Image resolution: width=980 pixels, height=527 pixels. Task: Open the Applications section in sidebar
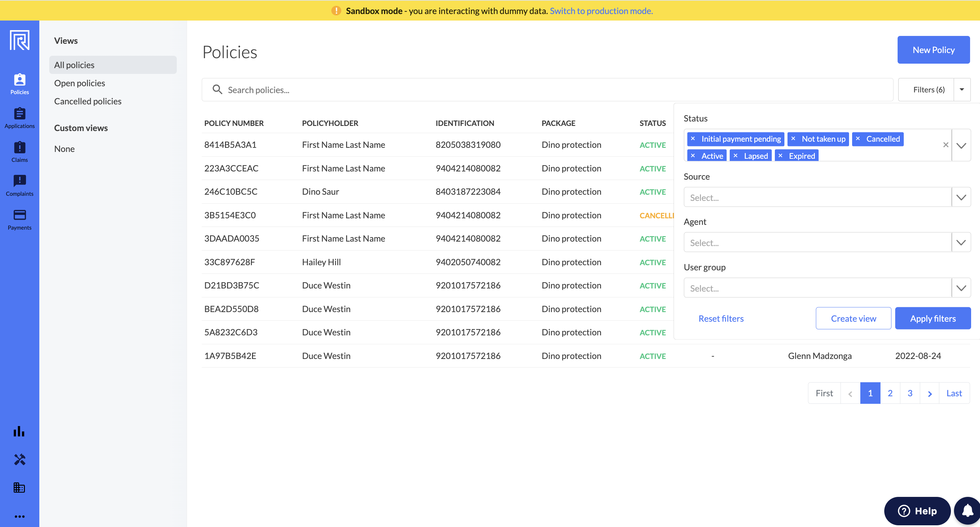click(x=19, y=118)
